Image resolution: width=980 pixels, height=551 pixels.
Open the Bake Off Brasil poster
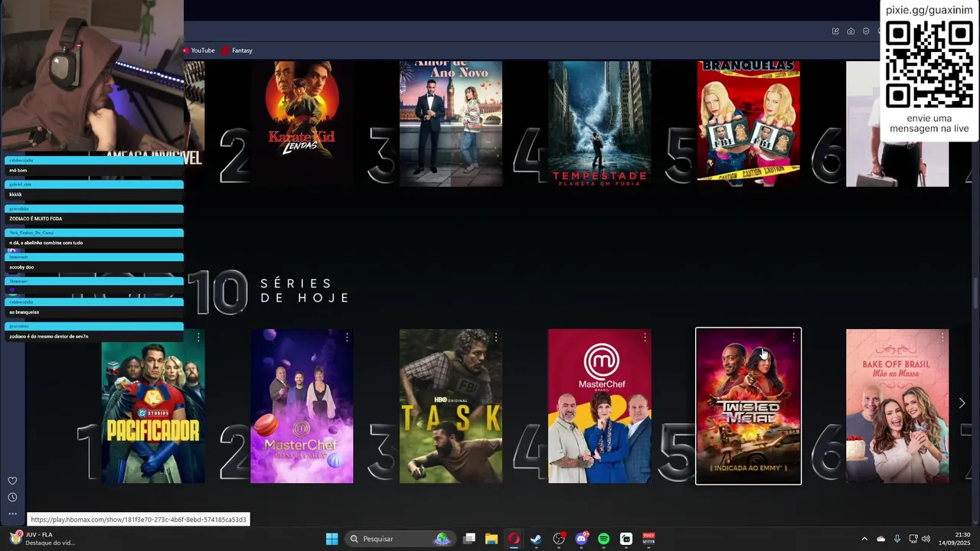tap(897, 406)
